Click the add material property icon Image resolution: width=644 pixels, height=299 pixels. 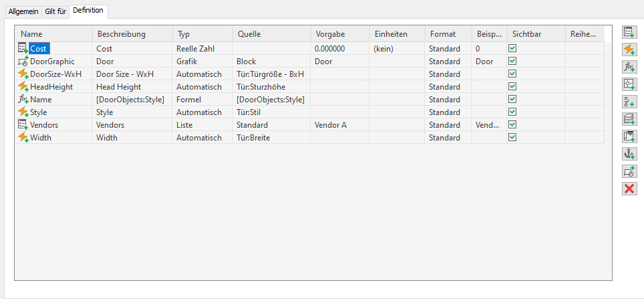point(629,119)
